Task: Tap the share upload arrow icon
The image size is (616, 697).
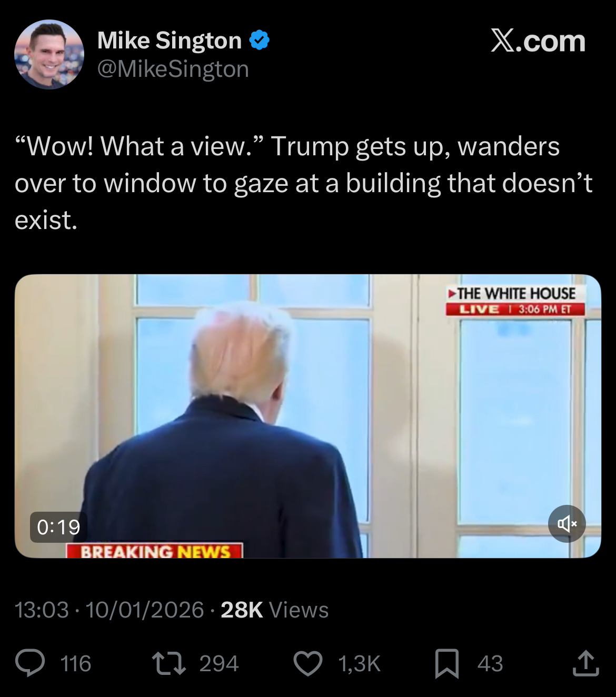Action: pos(585,663)
